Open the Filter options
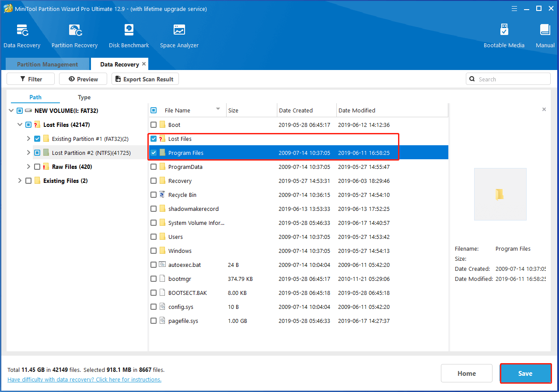559x392 pixels. (30, 79)
